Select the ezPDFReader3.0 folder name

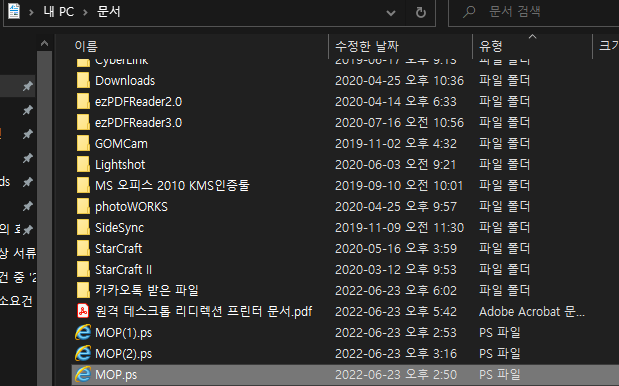tap(139, 122)
